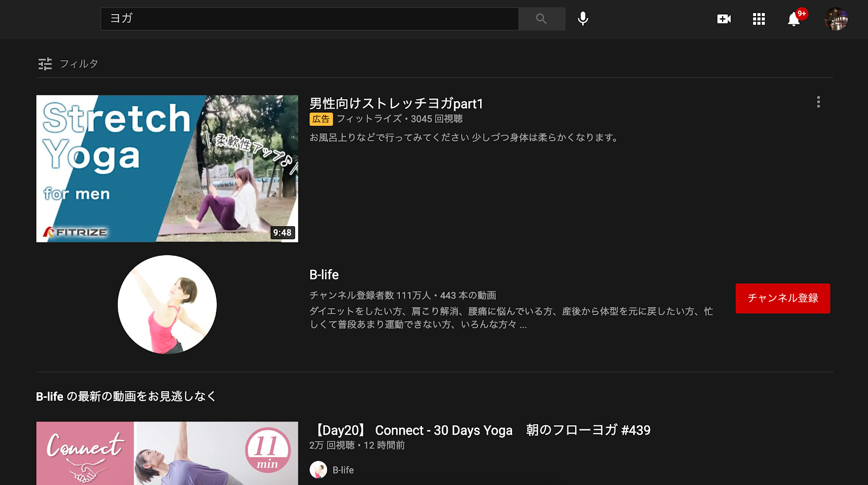The width and height of the screenshot is (868, 485).
Task: Open the B-life channel profile picture
Action: (167, 304)
